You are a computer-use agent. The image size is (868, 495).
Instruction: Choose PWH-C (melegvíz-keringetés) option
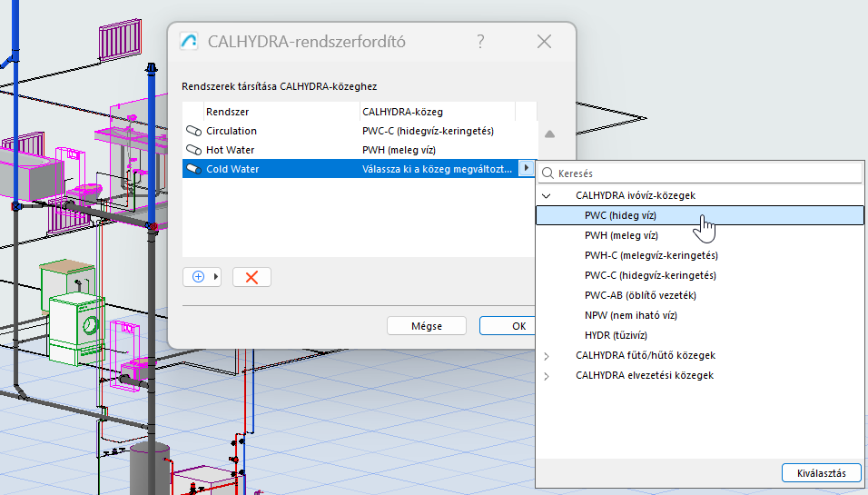tap(651, 255)
